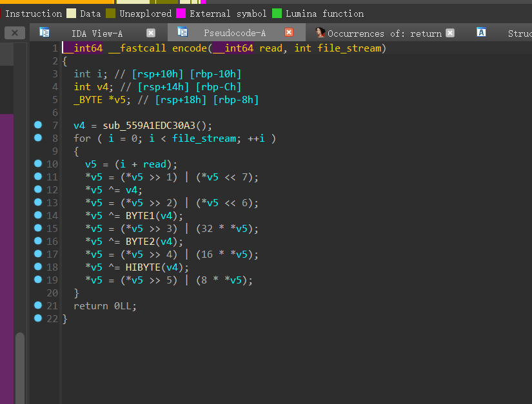Toggle breakpoint dot on line 10
Viewport: 532px width, 404px height.
[38, 164]
